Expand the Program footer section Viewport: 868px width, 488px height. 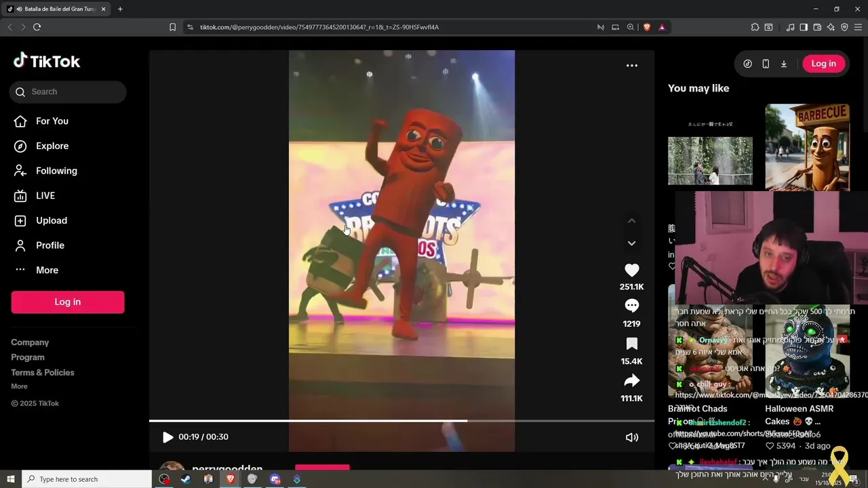(x=28, y=357)
